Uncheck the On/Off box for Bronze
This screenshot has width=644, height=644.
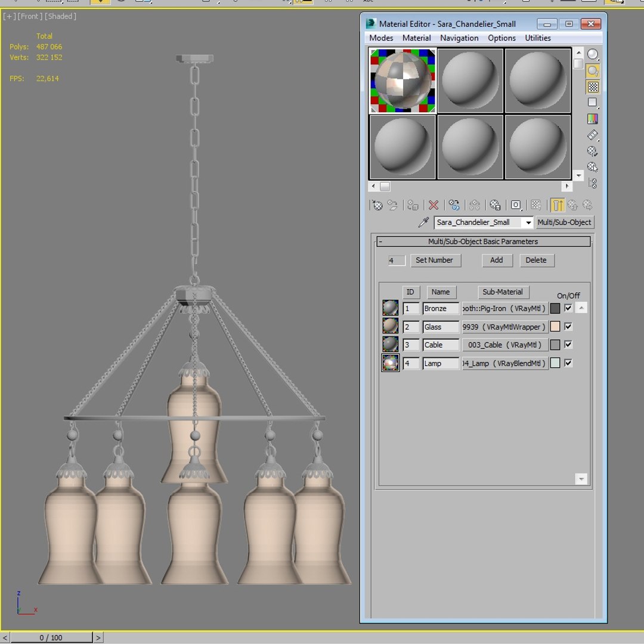click(568, 308)
